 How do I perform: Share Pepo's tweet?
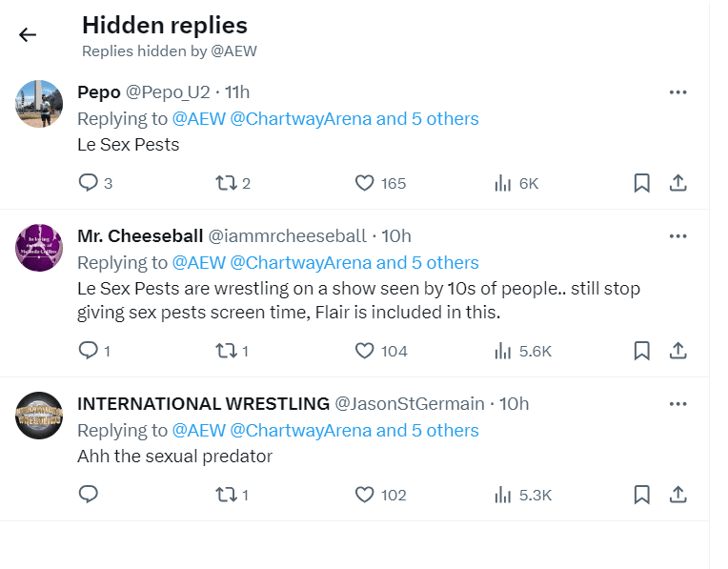678,183
